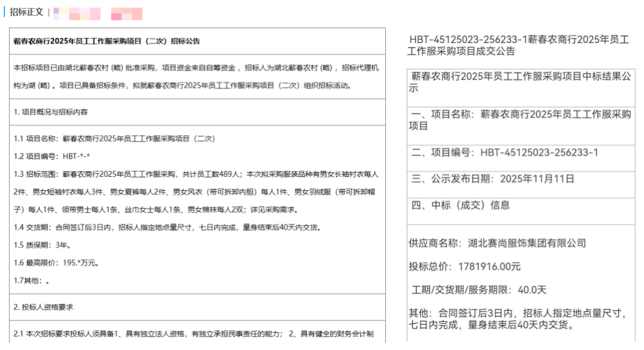The width and height of the screenshot is (644, 350).
Task: Click the 1.1 项目名称 line
Action: [x=114, y=139]
